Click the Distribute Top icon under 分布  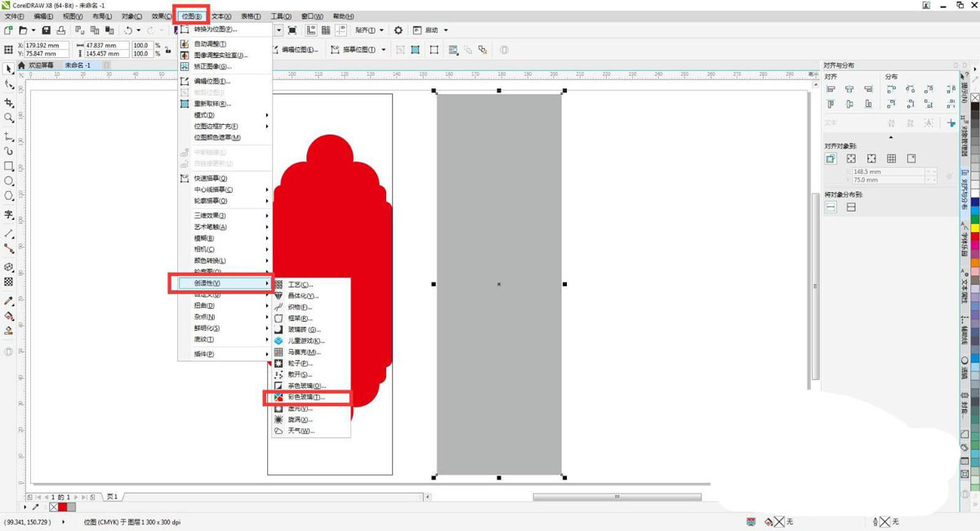890,104
